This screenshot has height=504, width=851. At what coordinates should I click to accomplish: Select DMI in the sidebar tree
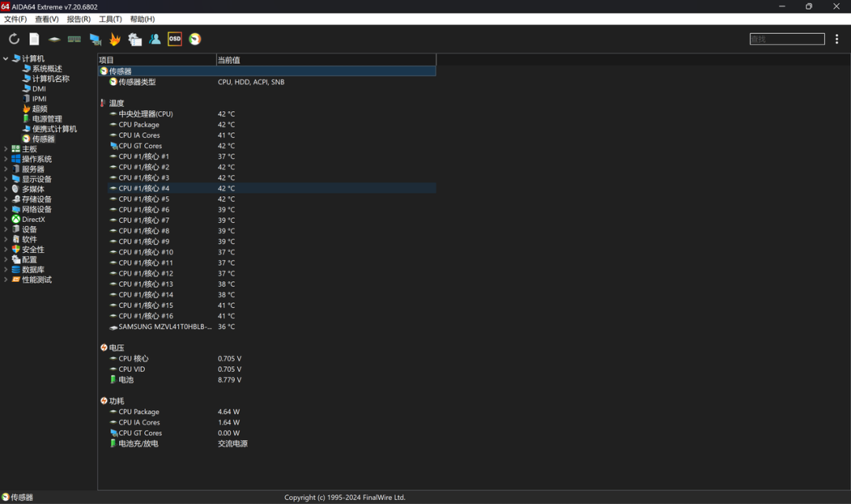click(x=39, y=89)
